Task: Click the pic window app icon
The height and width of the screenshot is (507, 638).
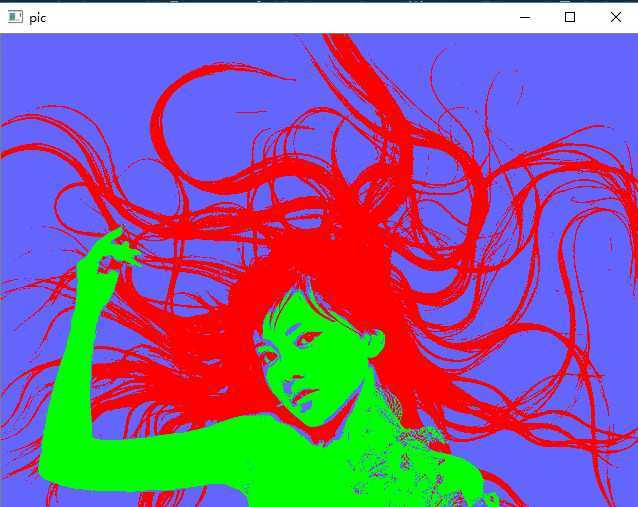Action: (x=15, y=17)
